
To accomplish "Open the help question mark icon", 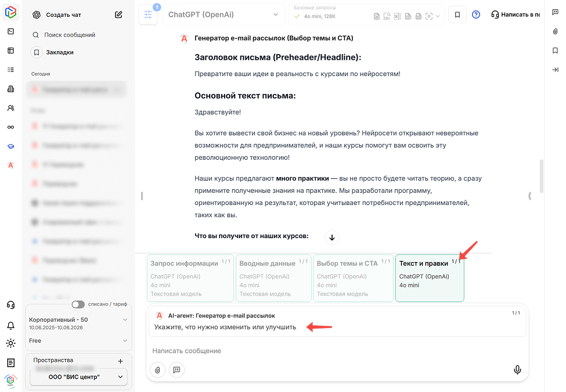I will click(x=476, y=15).
